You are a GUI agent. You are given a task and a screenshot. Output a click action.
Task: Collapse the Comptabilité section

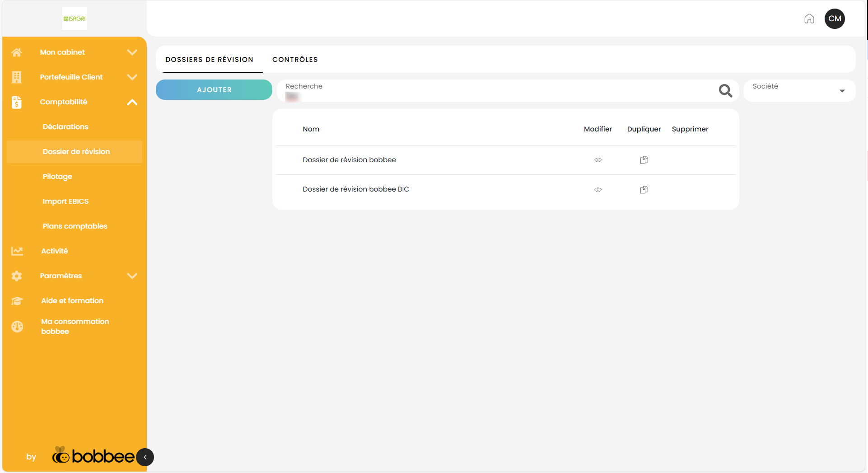tap(132, 102)
